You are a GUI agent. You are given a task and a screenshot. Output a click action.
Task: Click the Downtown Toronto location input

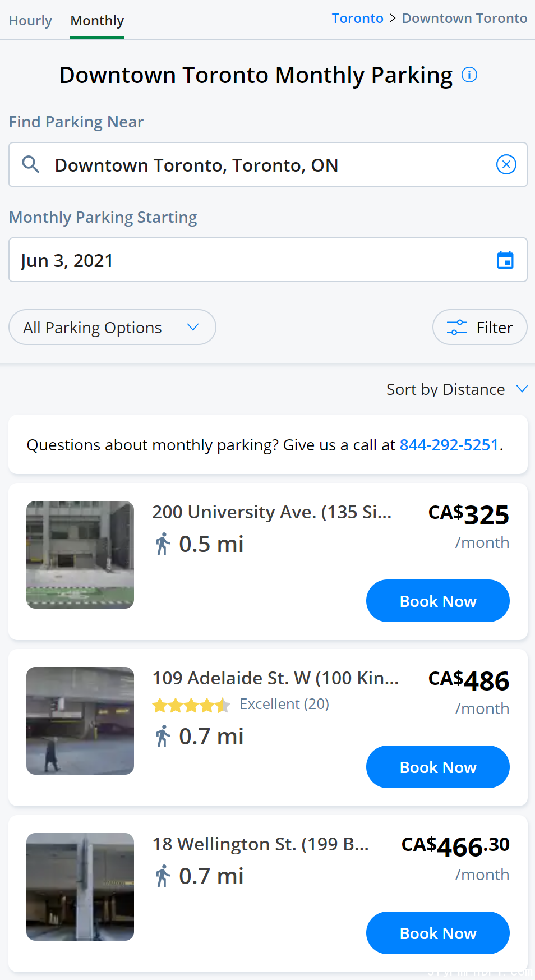(264, 165)
